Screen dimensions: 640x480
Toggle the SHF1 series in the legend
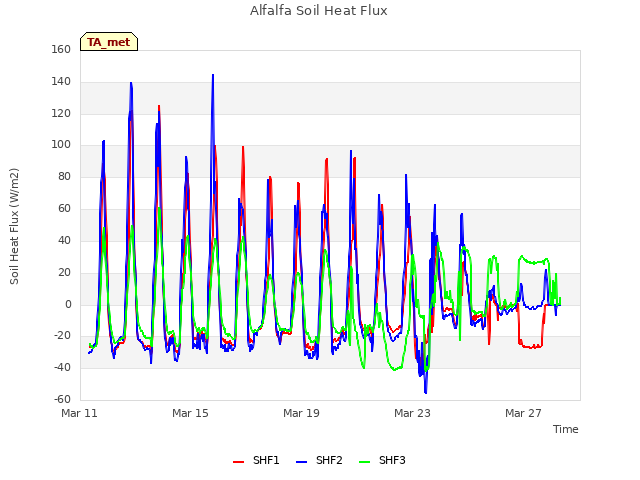click(x=256, y=460)
